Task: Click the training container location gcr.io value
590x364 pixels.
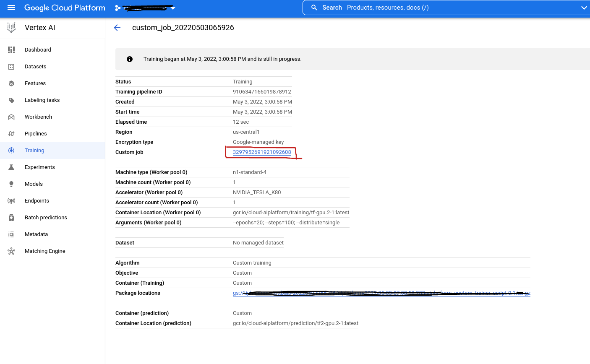Action: pos(291,213)
